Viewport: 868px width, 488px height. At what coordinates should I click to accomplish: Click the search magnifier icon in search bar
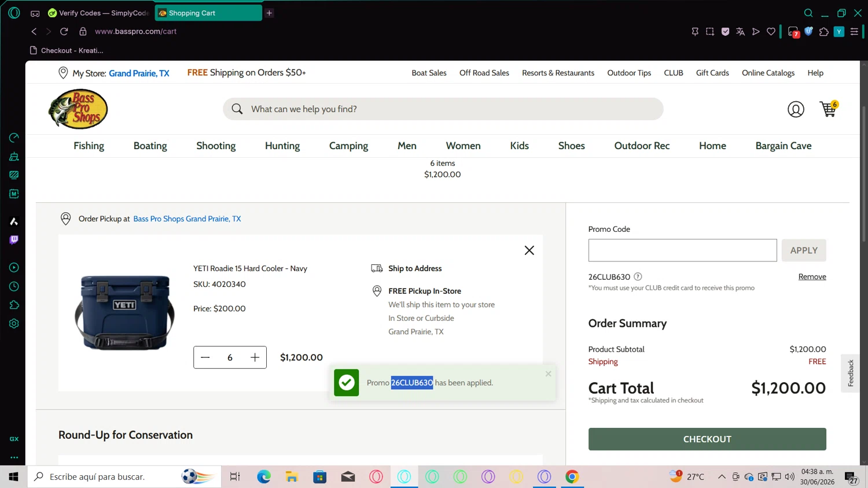(x=237, y=109)
